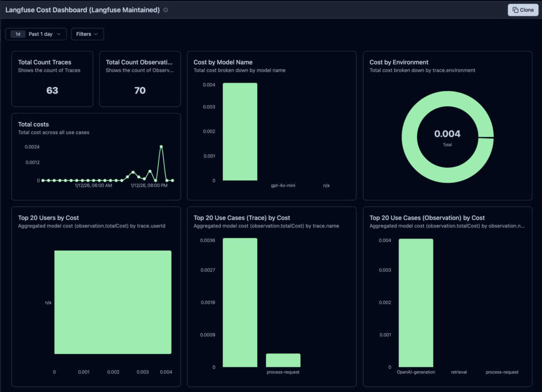Image resolution: width=542 pixels, height=392 pixels.
Task: Select the Total Count Observations value 70
Action: (140, 90)
